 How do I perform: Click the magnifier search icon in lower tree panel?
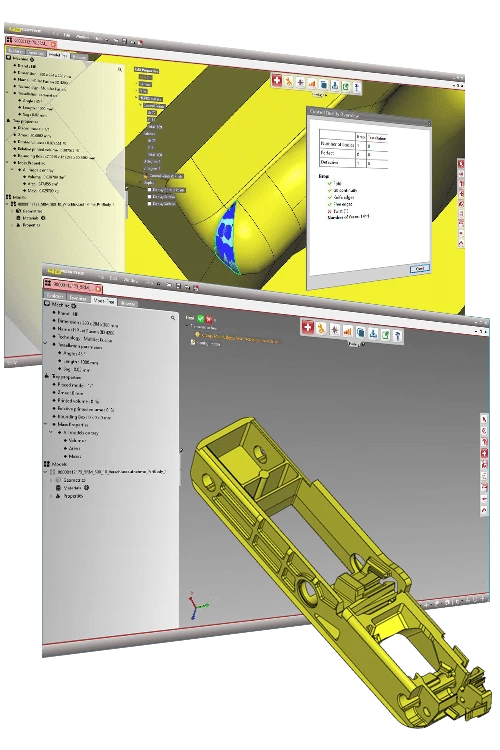173,317
